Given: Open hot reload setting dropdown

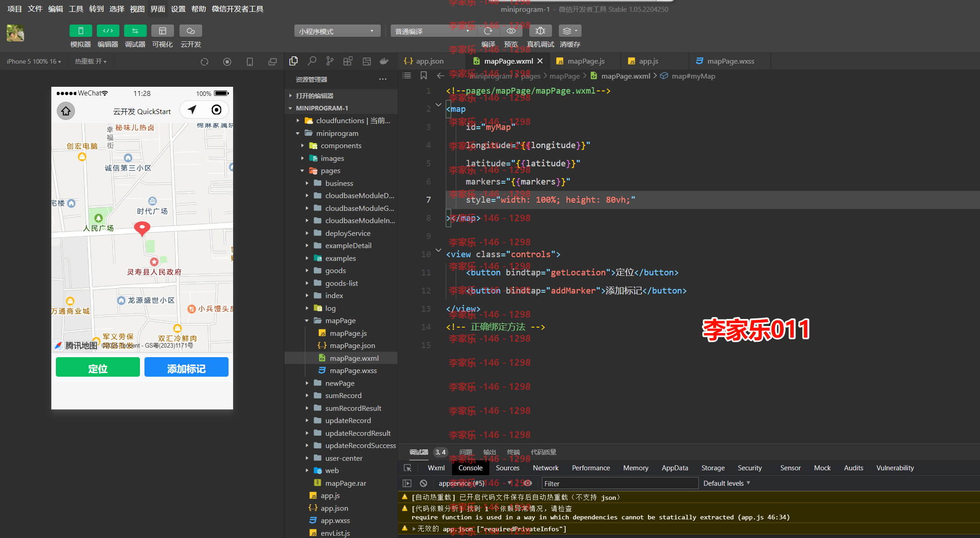Looking at the screenshot, I should pos(90,61).
